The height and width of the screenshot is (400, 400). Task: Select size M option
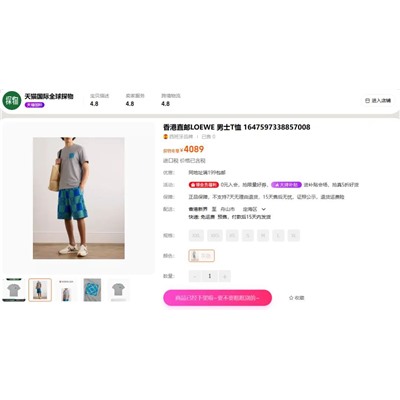pyautogui.click(x=263, y=236)
